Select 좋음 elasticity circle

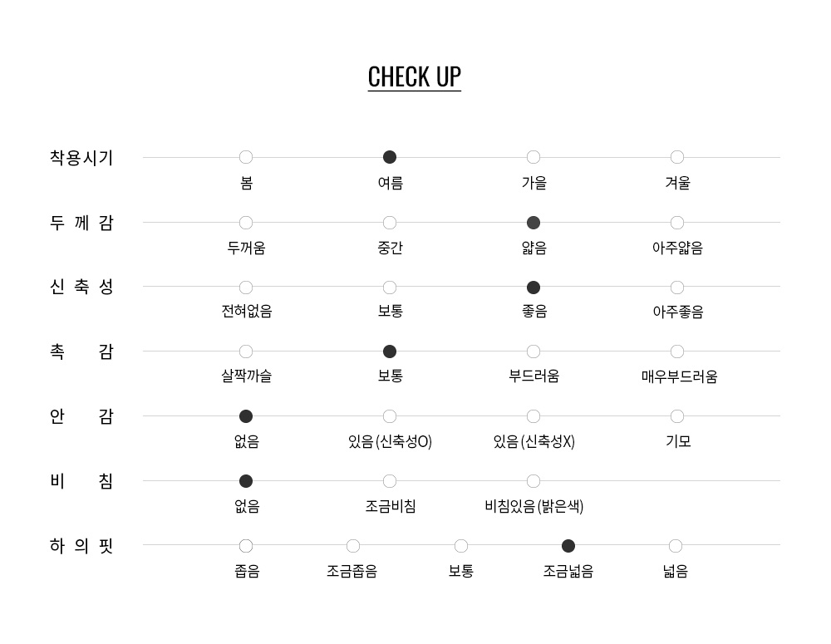pyautogui.click(x=534, y=288)
